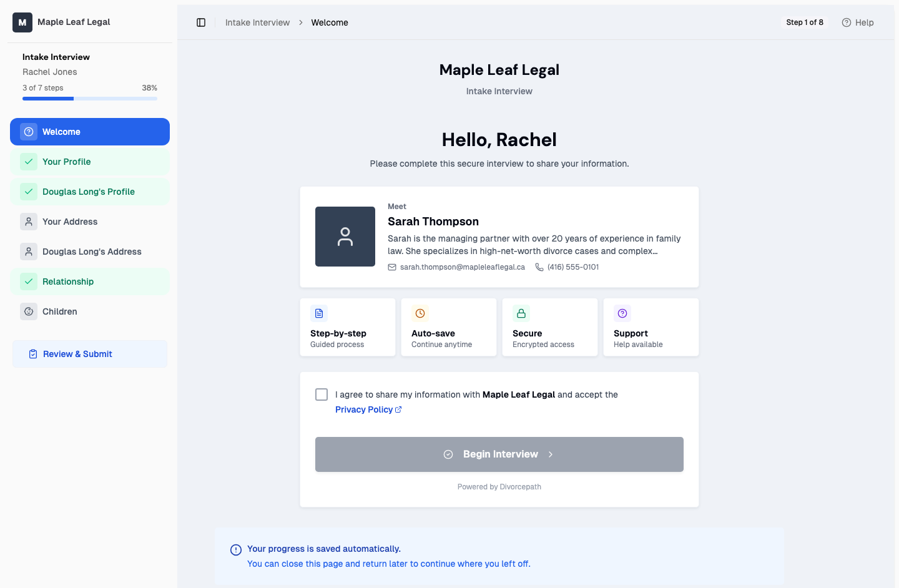Click the Review & Submit button

[x=90, y=354]
